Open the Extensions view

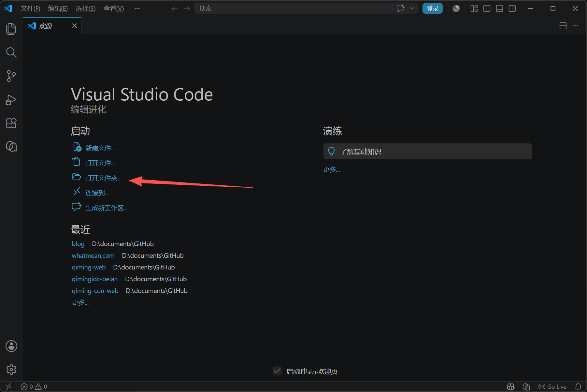pos(11,123)
